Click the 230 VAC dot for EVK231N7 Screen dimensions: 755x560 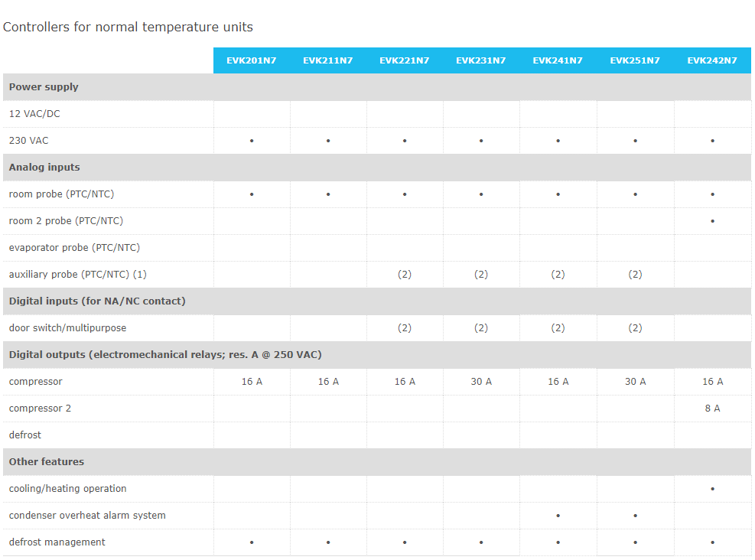click(481, 141)
